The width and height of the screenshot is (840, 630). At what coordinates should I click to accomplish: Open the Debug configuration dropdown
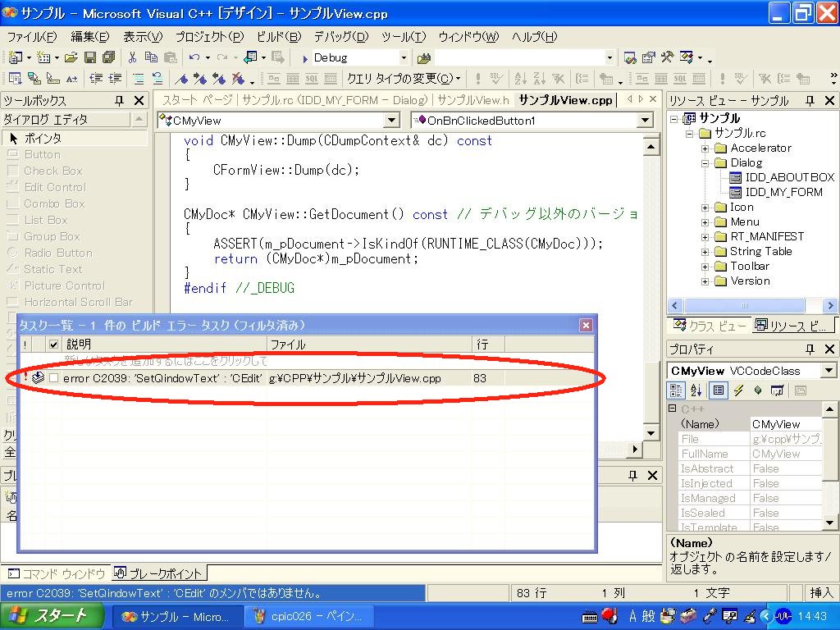[404, 57]
